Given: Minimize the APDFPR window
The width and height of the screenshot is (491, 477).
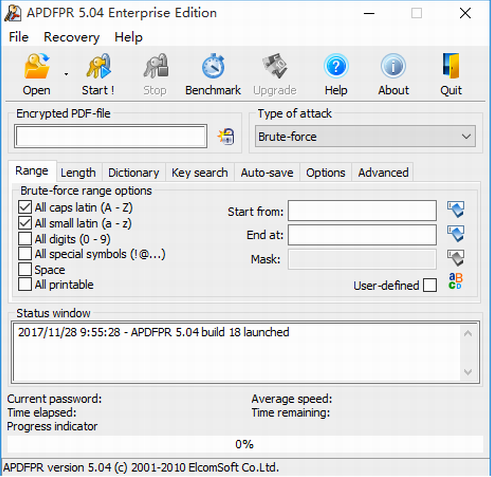Looking at the screenshot, I should pos(369,13).
